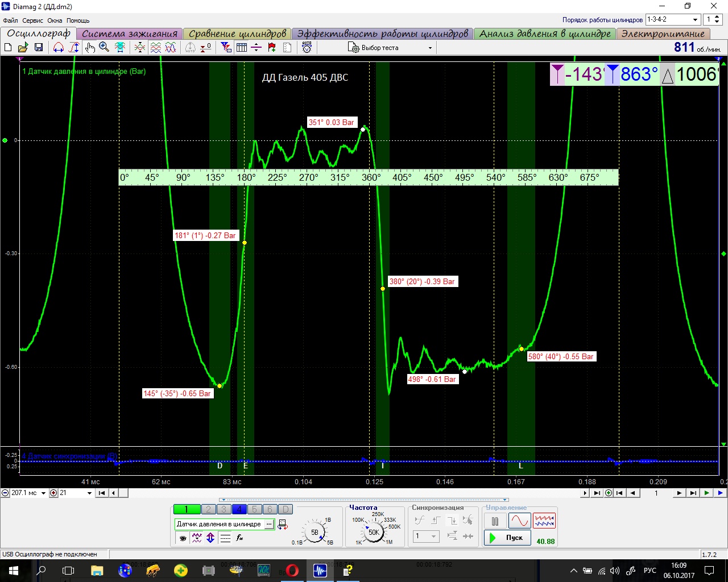Go to the last frame button
This screenshot has height=582, width=728.
click(692, 493)
